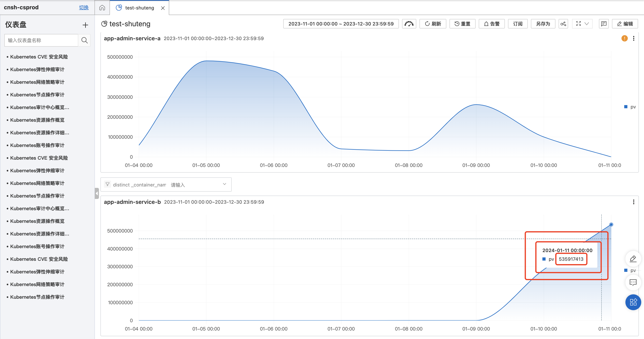Click the 切换 switch project link
This screenshot has height=339, width=644.
[83, 8]
